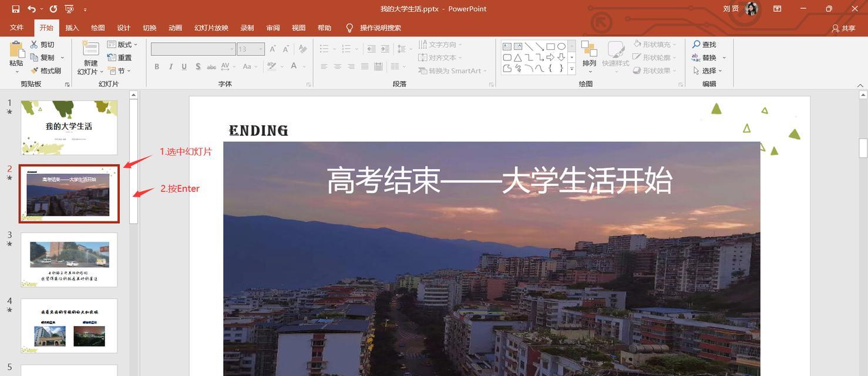Toggle Strikethrough (abc) formatting
Image resolution: width=868 pixels, height=376 pixels.
coord(211,67)
